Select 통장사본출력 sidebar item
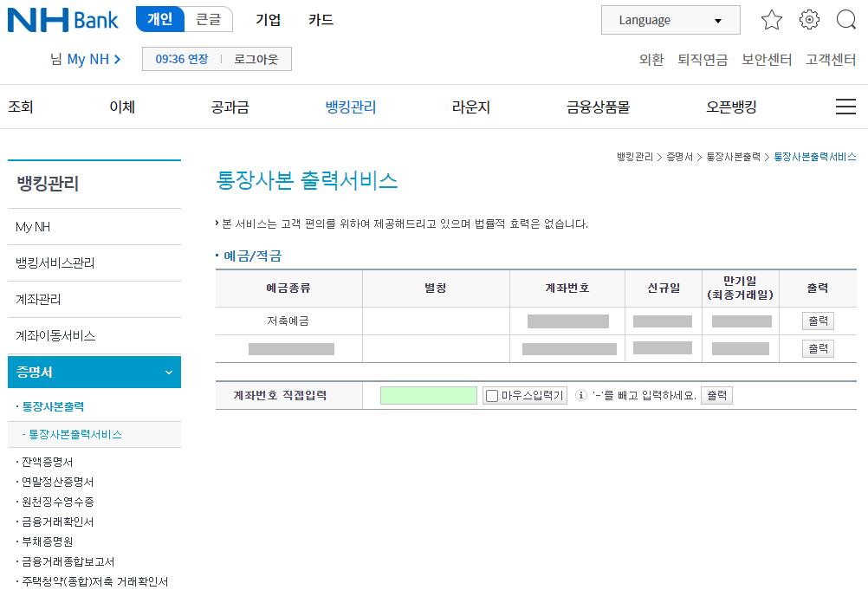 tap(53, 406)
